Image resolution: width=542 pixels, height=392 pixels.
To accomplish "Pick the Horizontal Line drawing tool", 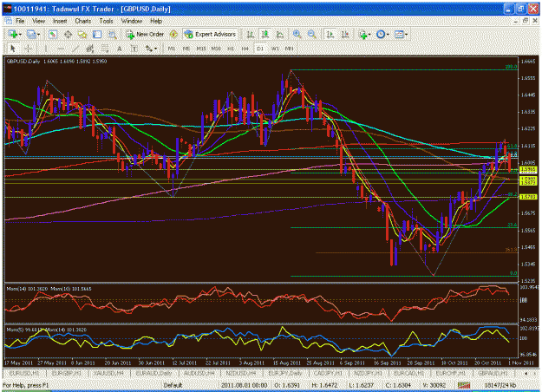I will click(x=60, y=49).
